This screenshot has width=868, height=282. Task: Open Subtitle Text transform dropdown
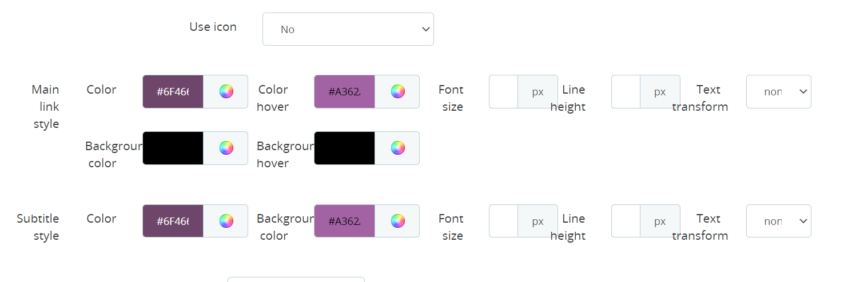(778, 221)
